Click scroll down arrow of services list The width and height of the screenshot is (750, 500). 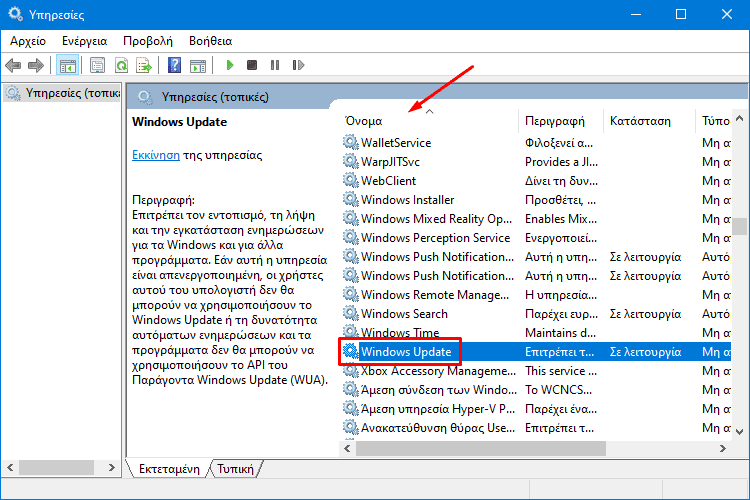(739, 432)
